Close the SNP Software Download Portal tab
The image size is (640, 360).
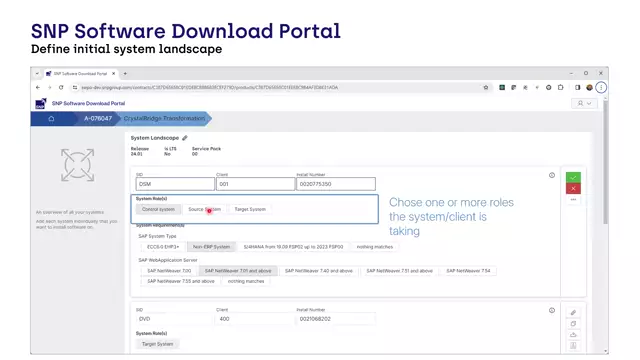click(x=113, y=73)
